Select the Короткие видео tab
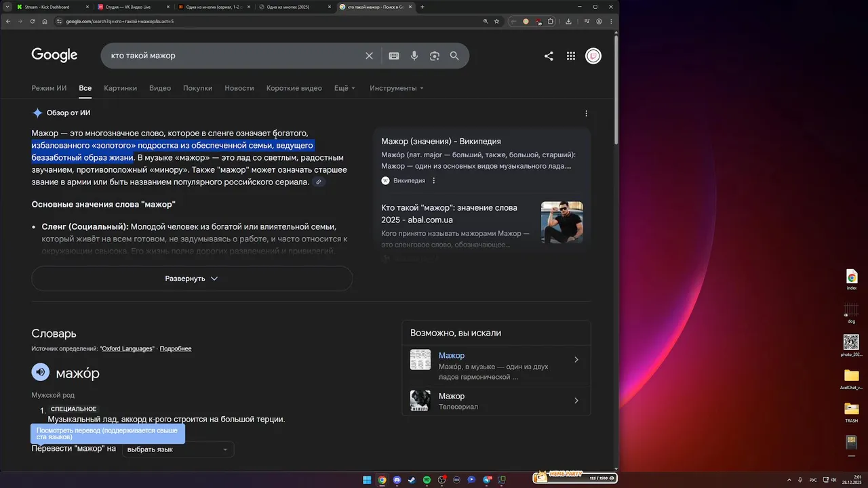The width and height of the screenshot is (868, 488). click(294, 88)
